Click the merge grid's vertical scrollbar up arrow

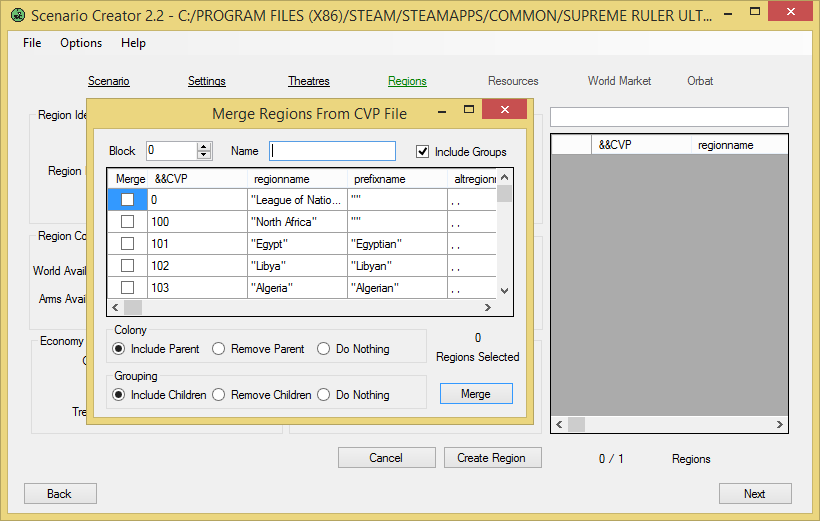(504, 177)
